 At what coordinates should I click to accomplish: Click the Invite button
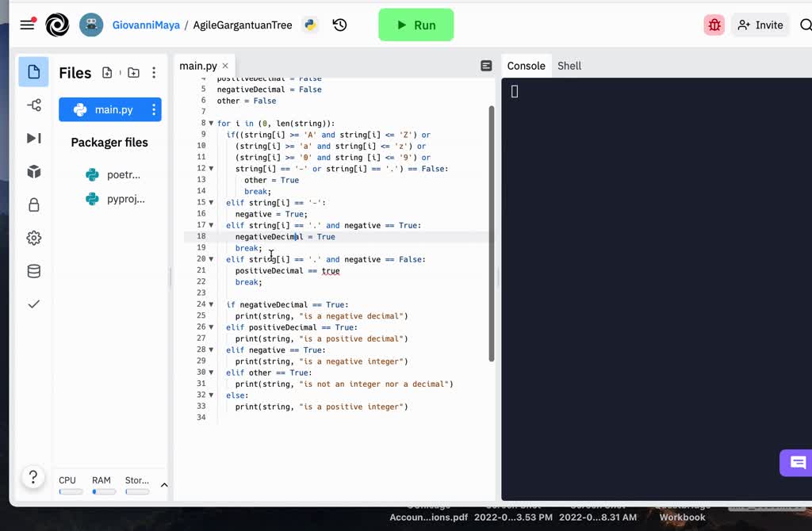(760, 25)
